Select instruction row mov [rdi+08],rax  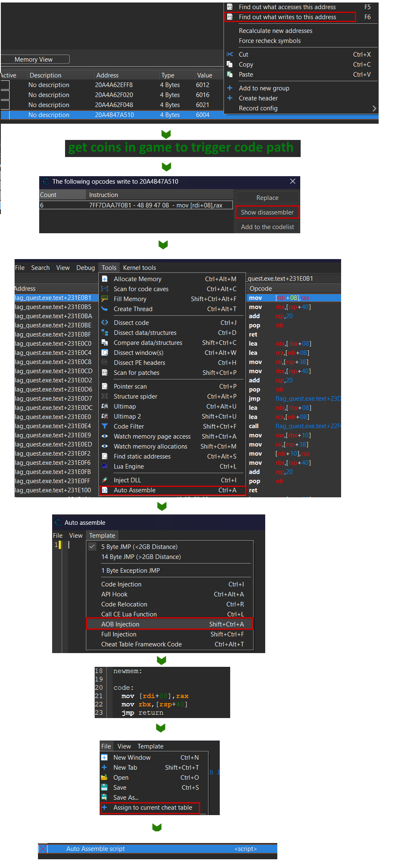pyautogui.click(x=136, y=205)
